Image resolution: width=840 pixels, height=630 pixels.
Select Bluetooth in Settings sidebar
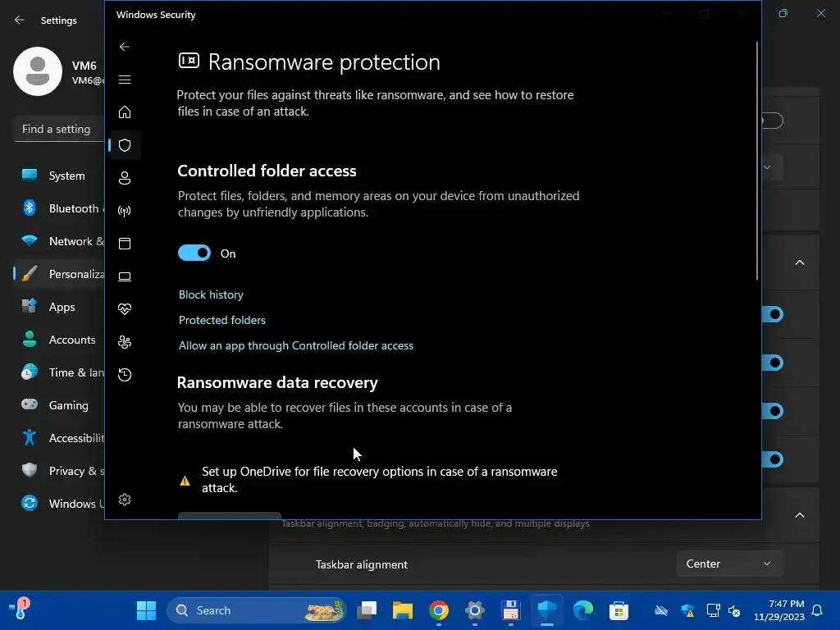tap(59, 208)
